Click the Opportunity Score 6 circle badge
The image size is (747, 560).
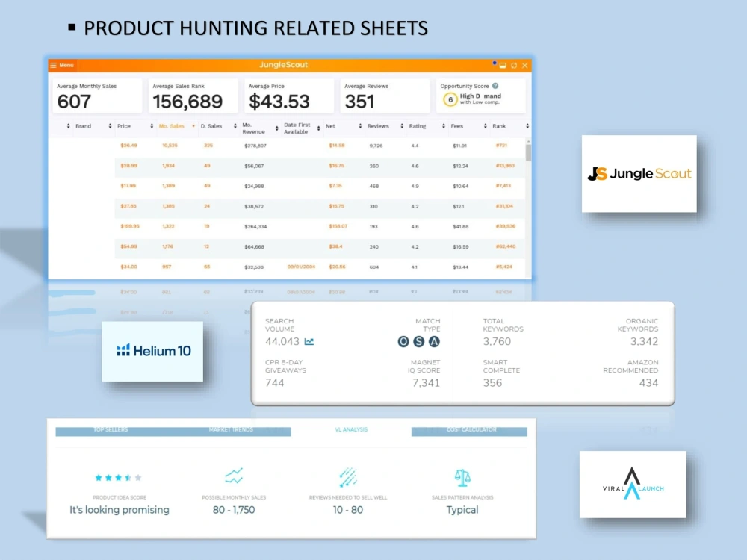point(450,99)
